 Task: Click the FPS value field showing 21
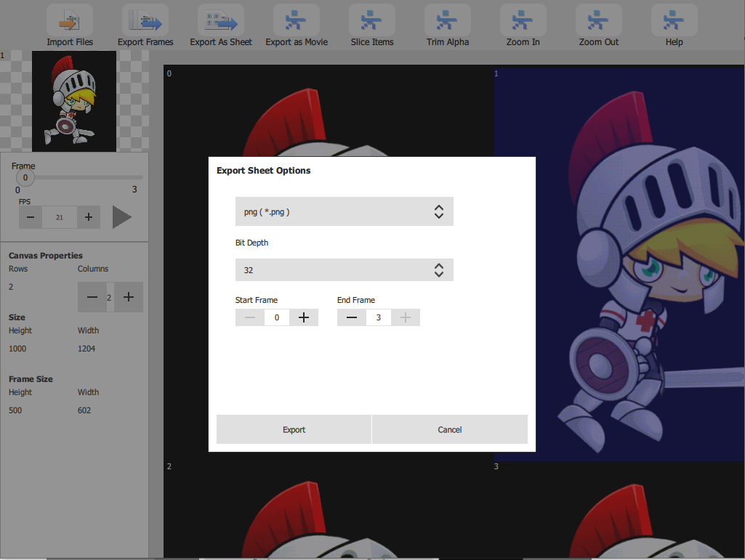(60, 217)
